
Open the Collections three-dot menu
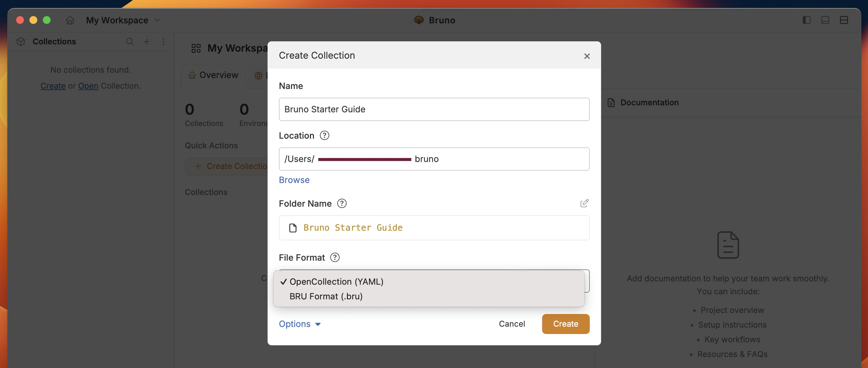click(163, 41)
